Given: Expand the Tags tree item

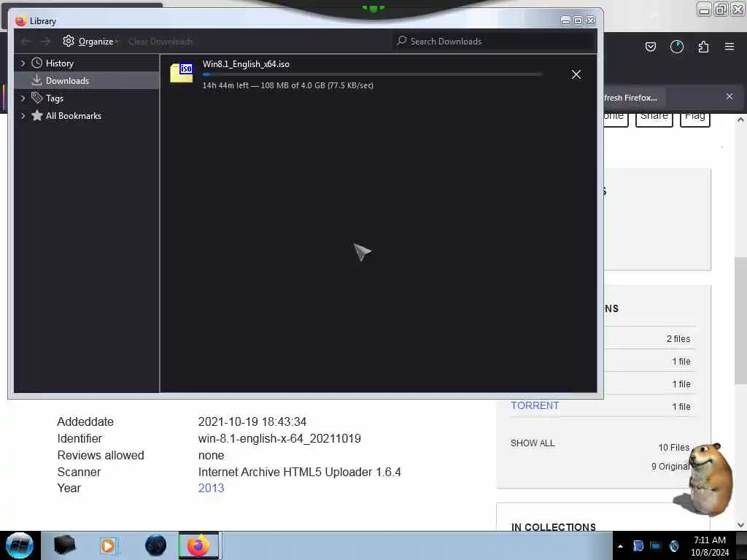Looking at the screenshot, I should click(x=23, y=98).
